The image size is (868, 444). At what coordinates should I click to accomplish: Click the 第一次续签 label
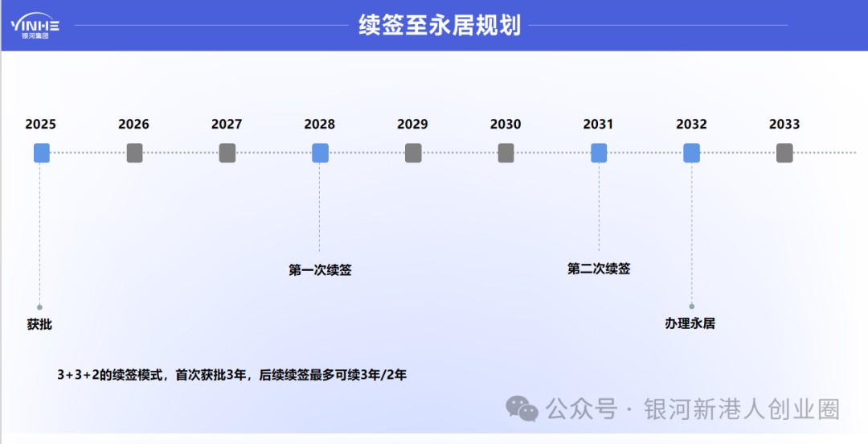tap(320, 270)
